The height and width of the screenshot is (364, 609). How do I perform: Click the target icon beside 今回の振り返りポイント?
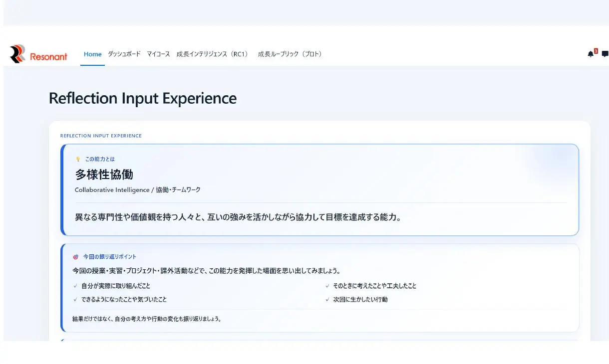click(x=76, y=257)
